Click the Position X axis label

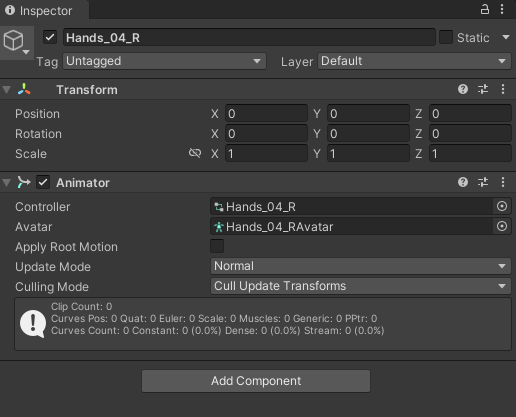coord(215,114)
